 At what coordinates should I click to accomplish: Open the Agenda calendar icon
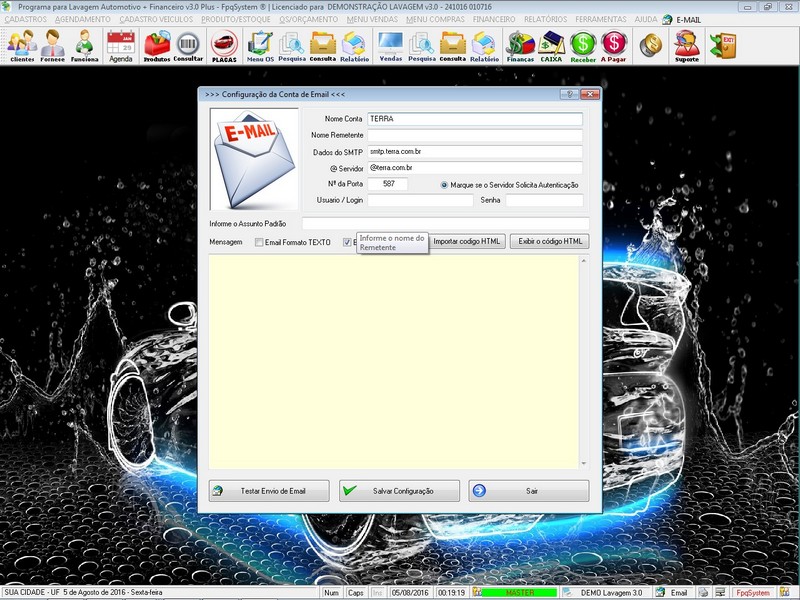(x=121, y=46)
